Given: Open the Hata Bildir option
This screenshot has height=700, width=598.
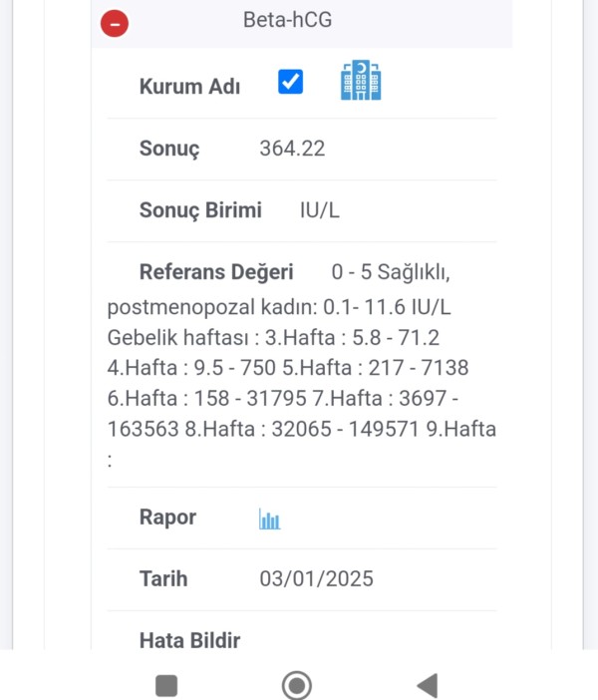Looking at the screenshot, I should 189,640.
